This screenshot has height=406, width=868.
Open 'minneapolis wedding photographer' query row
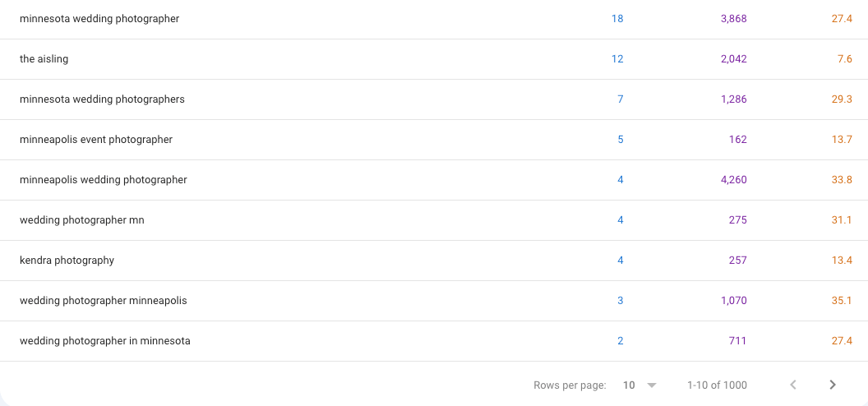[x=104, y=179]
